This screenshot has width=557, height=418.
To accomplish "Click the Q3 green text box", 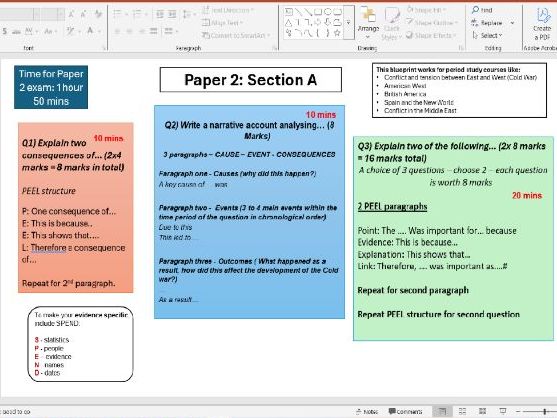I will point(453,238).
